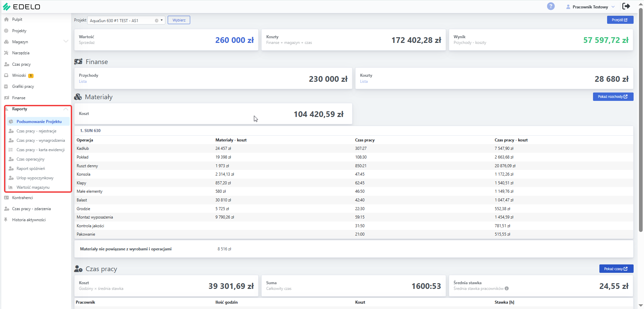Screen dimensions: 644x309
Task: Open Pulpit from the sidebar
Action: (x=17, y=19)
